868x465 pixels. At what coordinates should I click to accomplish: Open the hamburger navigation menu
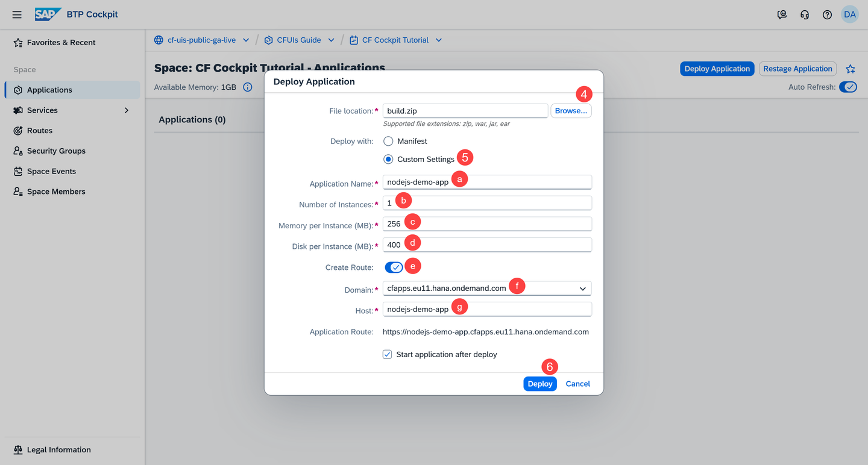click(x=17, y=14)
